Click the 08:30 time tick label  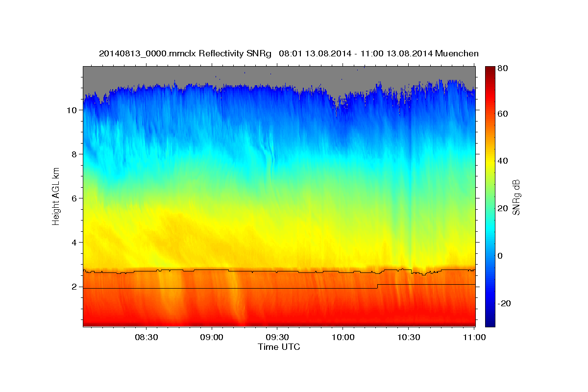point(146,338)
